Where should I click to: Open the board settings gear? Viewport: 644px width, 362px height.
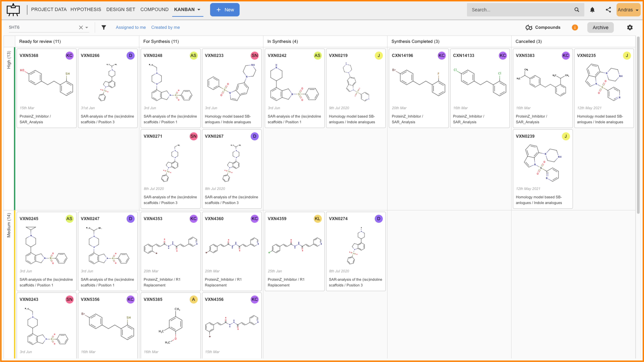(x=630, y=27)
